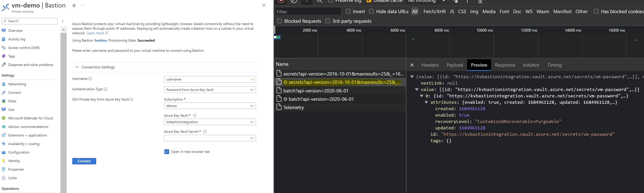Collapse the Connection Settings section

(77, 67)
